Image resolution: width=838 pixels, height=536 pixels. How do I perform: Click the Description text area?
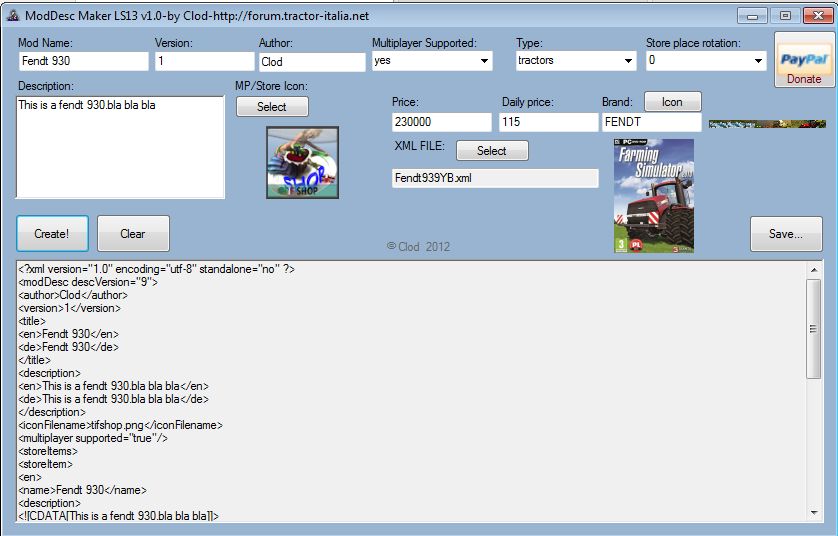[120, 147]
